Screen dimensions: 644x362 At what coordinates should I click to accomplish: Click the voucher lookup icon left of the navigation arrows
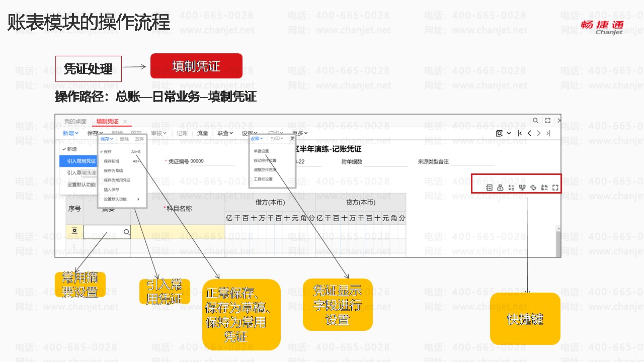pos(499,133)
